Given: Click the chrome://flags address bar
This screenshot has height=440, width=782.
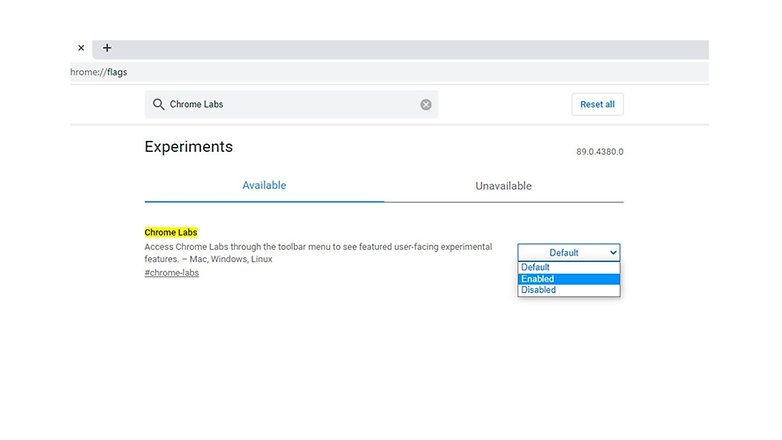Looking at the screenshot, I should (389, 72).
